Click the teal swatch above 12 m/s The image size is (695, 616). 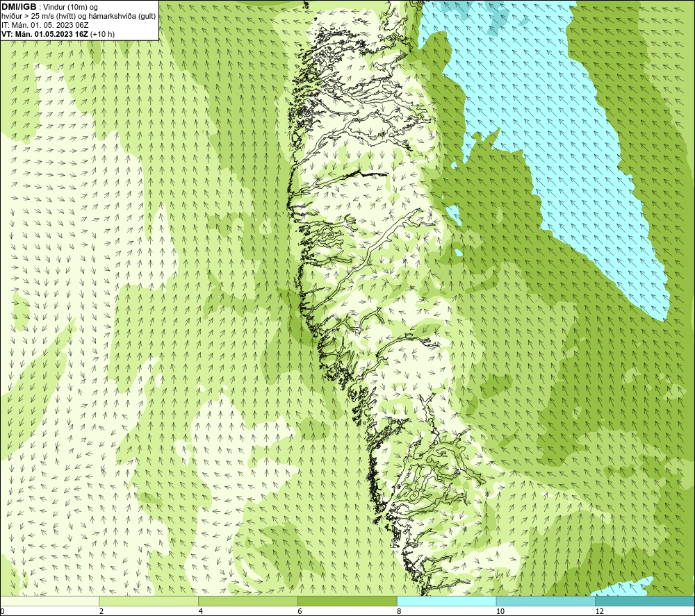coord(645,601)
